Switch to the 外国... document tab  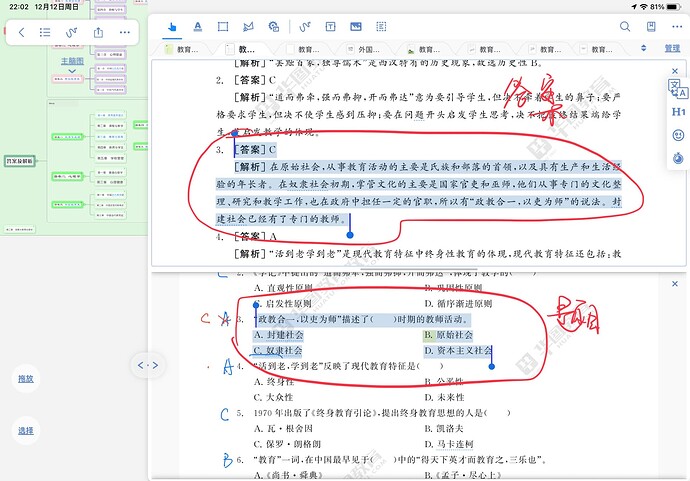pos(363,49)
